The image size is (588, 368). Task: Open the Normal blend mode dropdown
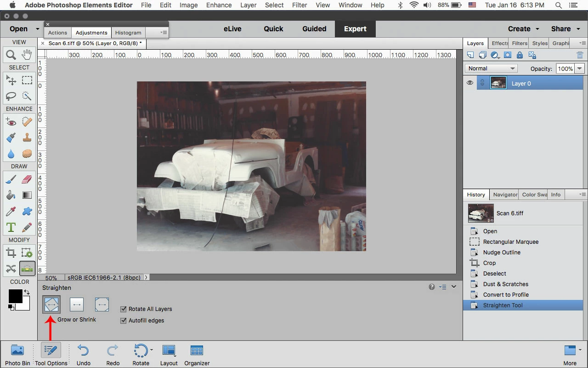(491, 69)
